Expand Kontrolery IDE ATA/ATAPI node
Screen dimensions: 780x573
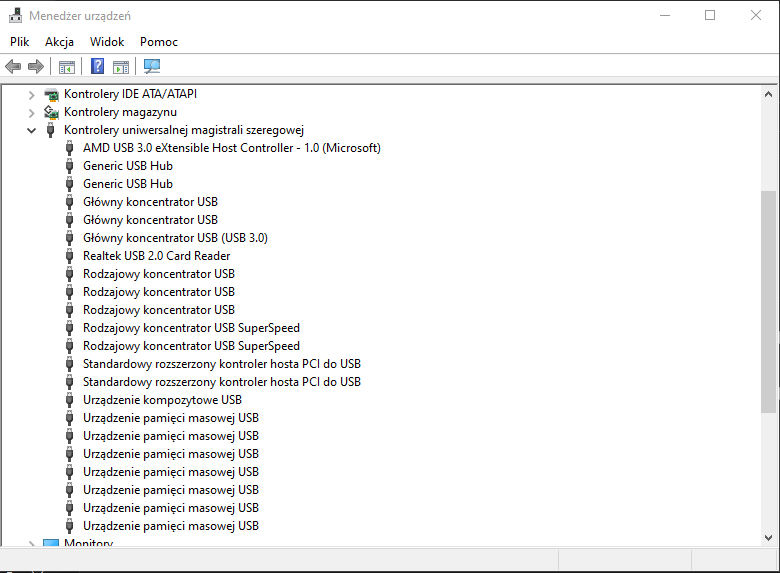pyautogui.click(x=31, y=95)
